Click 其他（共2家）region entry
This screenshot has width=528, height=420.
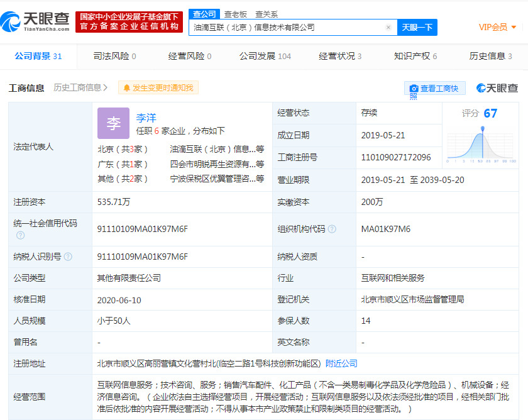click(123, 179)
